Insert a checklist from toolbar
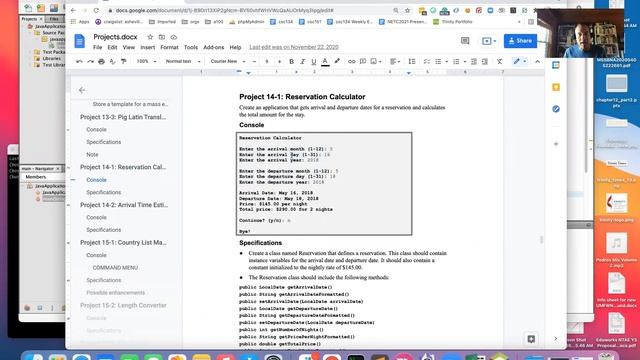 coord(427,61)
